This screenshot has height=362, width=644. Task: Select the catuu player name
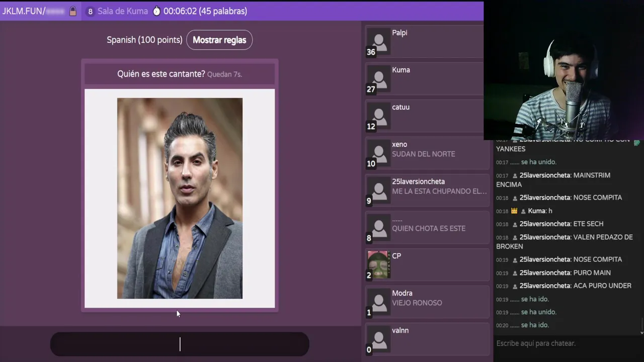tap(400, 107)
